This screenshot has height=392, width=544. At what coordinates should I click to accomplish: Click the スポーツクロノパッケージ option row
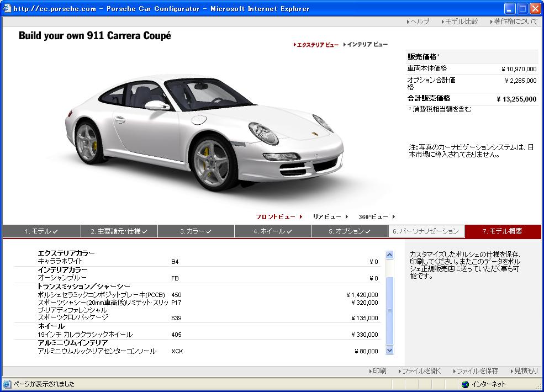tap(197, 318)
